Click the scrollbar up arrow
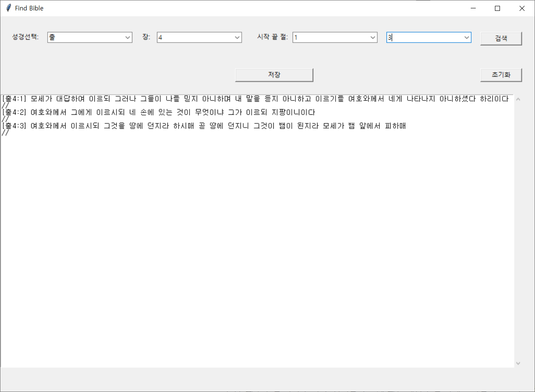 point(518,98)
